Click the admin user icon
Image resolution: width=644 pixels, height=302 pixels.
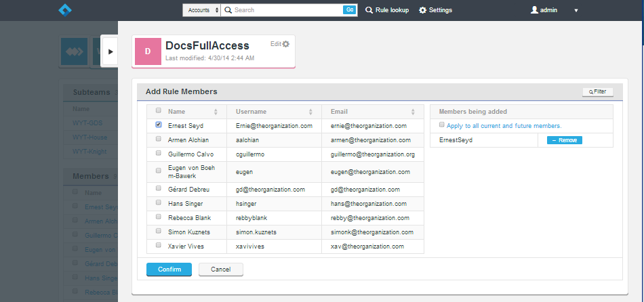tap(534, 10)
